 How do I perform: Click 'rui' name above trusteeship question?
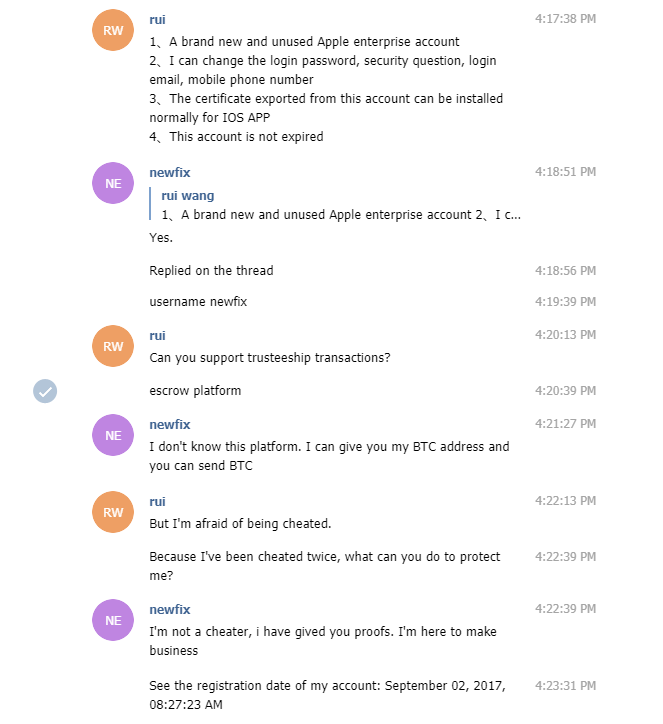[157, 335]
